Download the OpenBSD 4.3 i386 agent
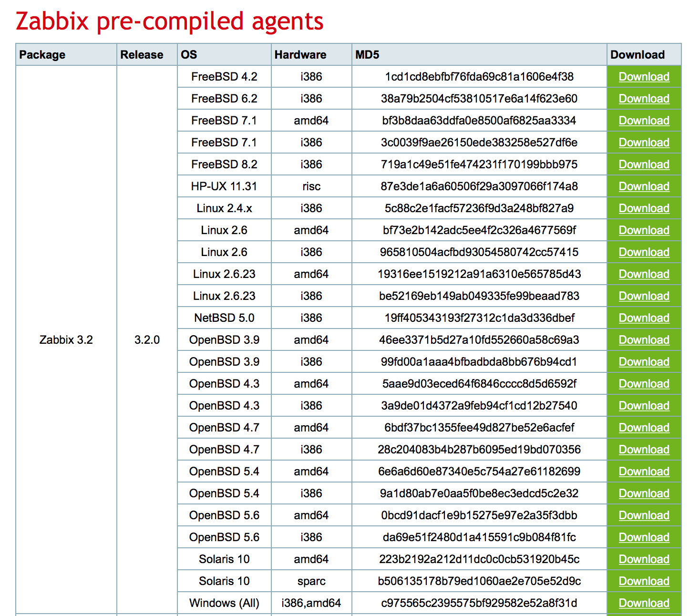The width and height of the screenshot is (700, 616). click(644, 406)
